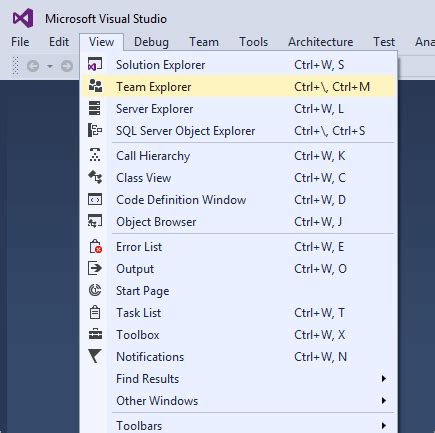Open the Architecture menu
The width and height of the screenshot is (435, 433).
[321, 42]
